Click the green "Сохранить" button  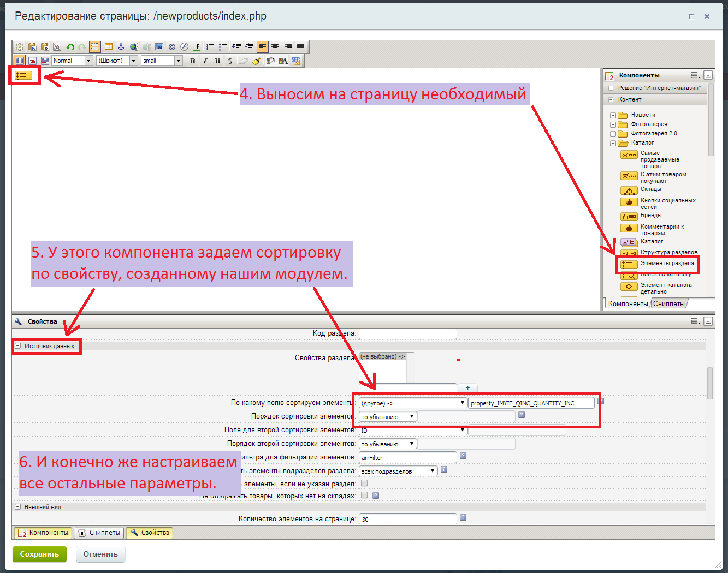tap(39, 554)
